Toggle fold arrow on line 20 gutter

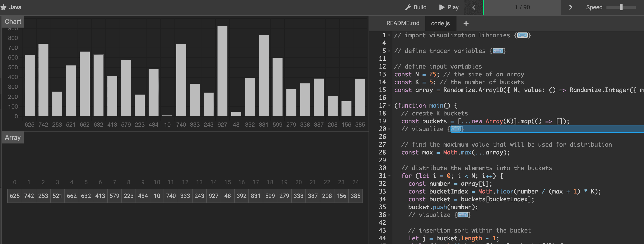pyautogui.click(x=389, y=129)
